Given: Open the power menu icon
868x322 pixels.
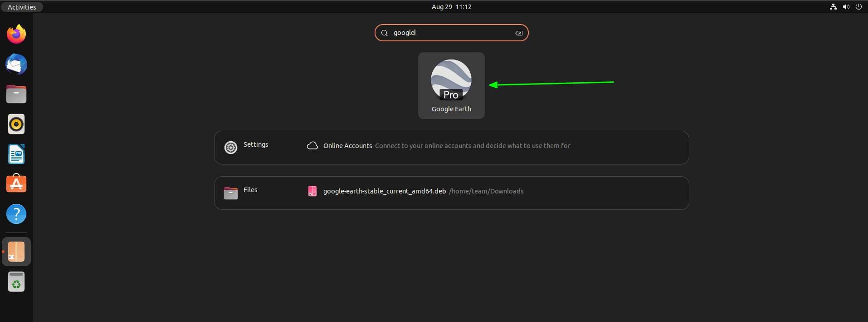Looking at the screenshot, I should pos(858,7).
